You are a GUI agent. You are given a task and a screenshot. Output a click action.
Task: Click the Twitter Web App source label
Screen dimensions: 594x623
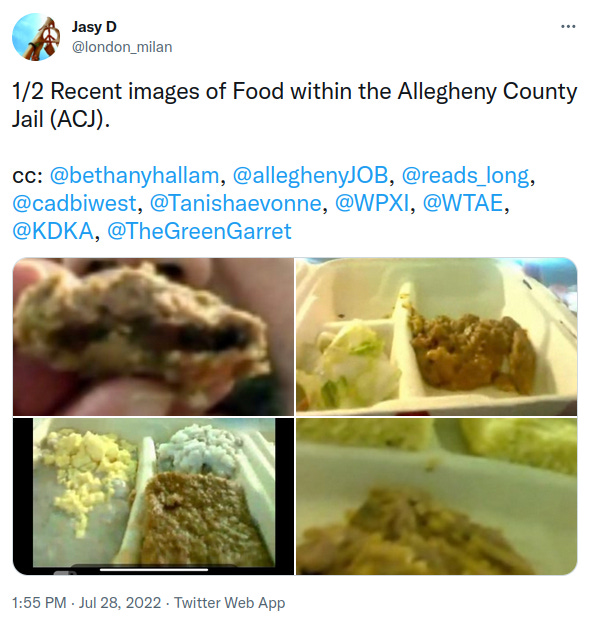pyautogui.click(x=230, y=603)
